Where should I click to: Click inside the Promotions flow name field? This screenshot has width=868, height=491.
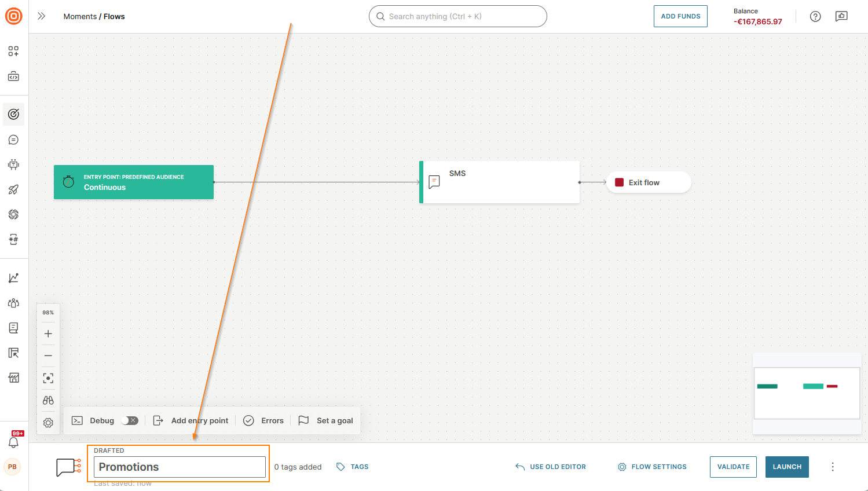(x=180, y=467)
